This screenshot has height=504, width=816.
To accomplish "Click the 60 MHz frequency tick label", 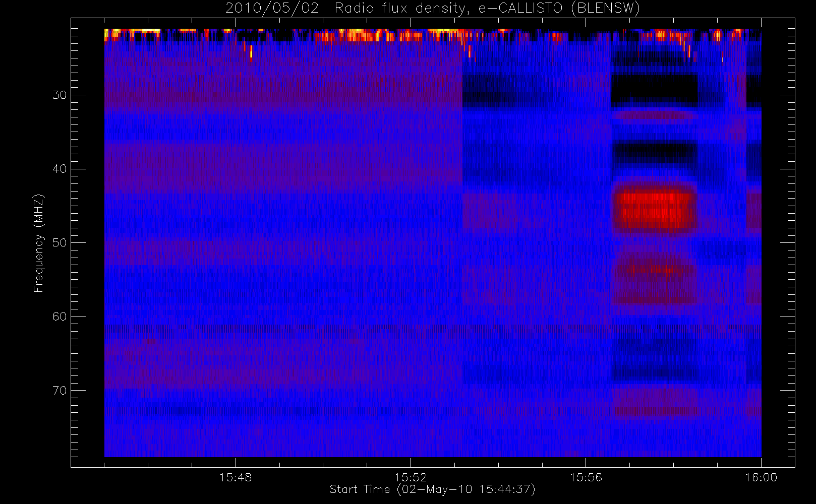I will point(60,317).
